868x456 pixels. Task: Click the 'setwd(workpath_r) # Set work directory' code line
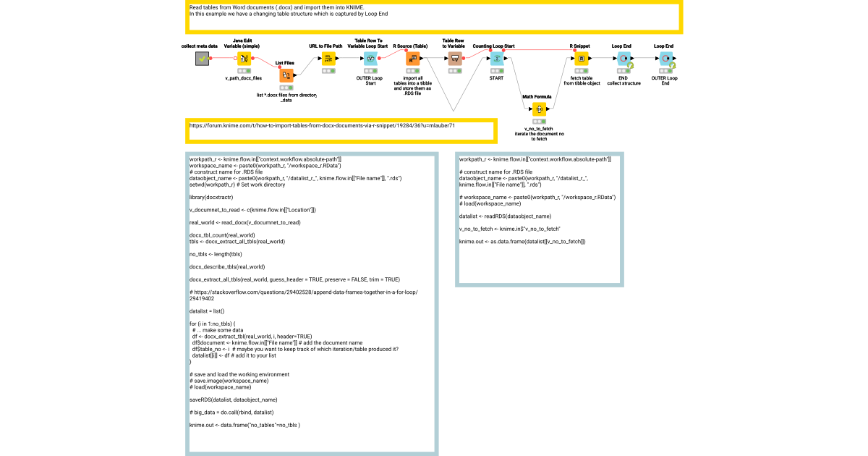click(x=237, y=185)
